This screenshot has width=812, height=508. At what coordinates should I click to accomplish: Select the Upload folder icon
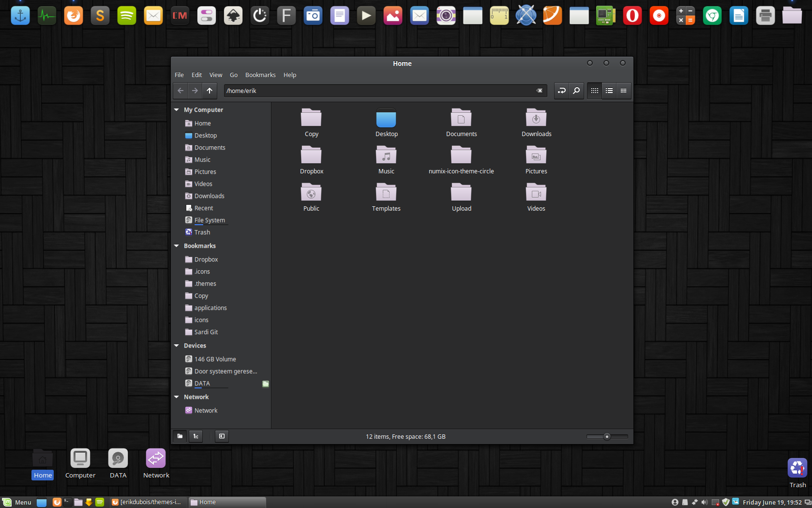pos(461,192)
